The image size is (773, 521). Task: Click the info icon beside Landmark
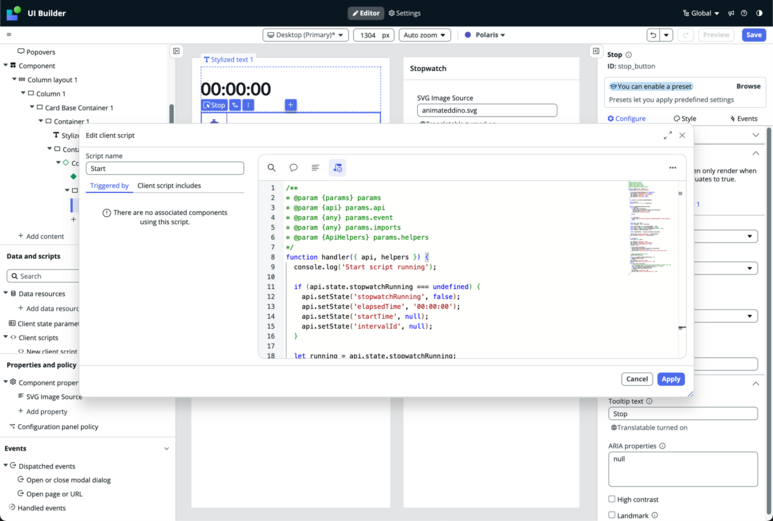coord(655,515)
